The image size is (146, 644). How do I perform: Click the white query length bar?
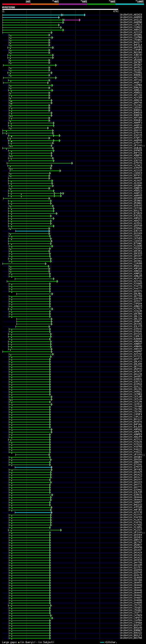pyautogui.click(x=60, y=10)
